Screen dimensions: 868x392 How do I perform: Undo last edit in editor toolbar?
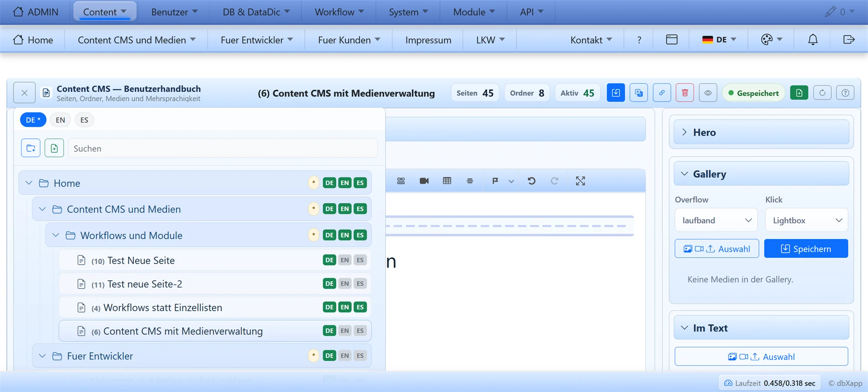[532, 181]
